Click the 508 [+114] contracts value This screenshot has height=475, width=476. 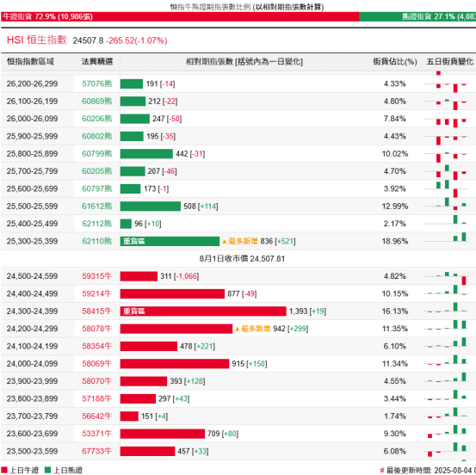coord(201,207)
